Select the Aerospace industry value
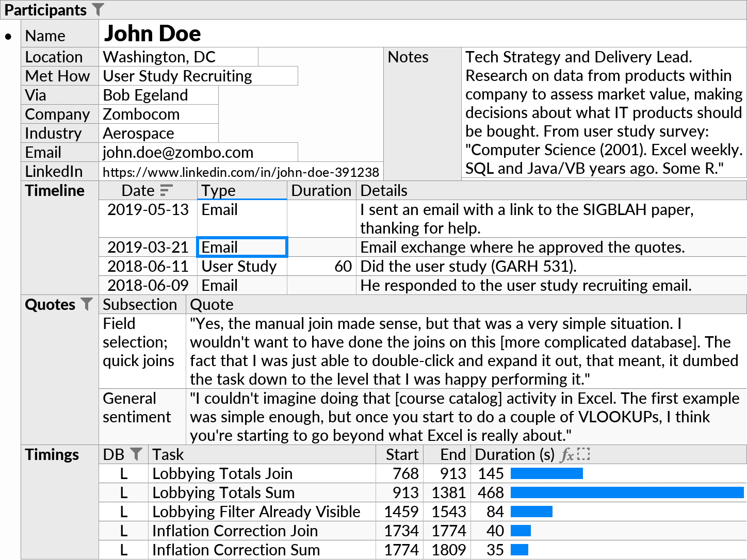Image resolution: width=747 pixels, height=560 pixels. coord(138,133)
